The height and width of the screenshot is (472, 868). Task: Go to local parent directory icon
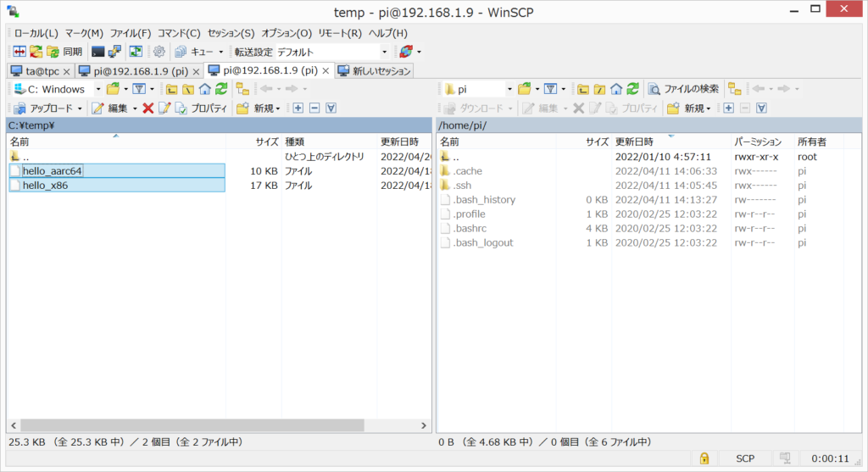point(171,89)
